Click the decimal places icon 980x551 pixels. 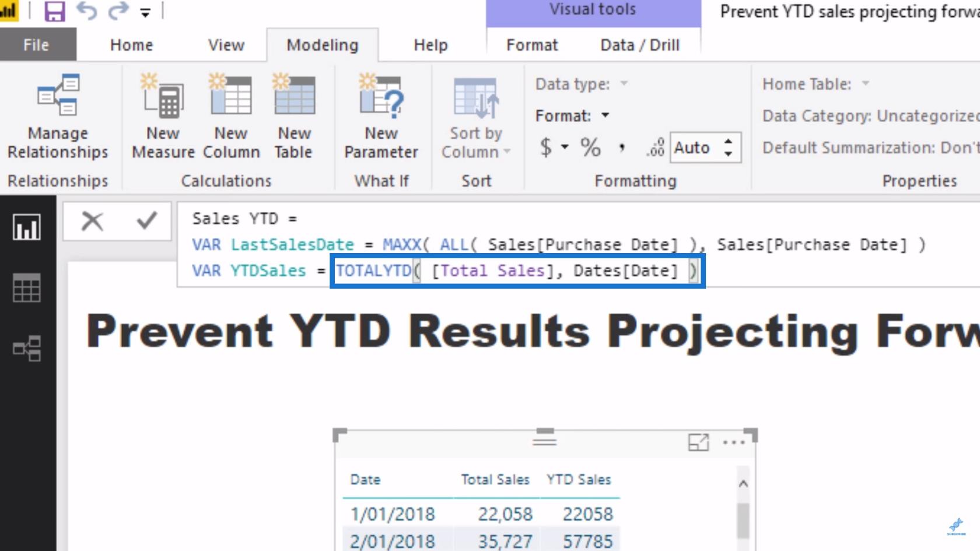click(x=655, y=147)
